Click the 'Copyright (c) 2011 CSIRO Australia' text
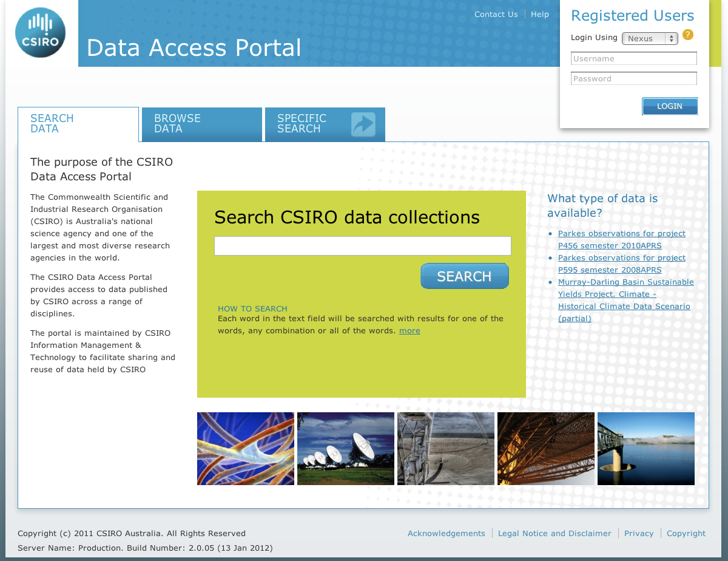728x561 pixels. click(132, 534)
